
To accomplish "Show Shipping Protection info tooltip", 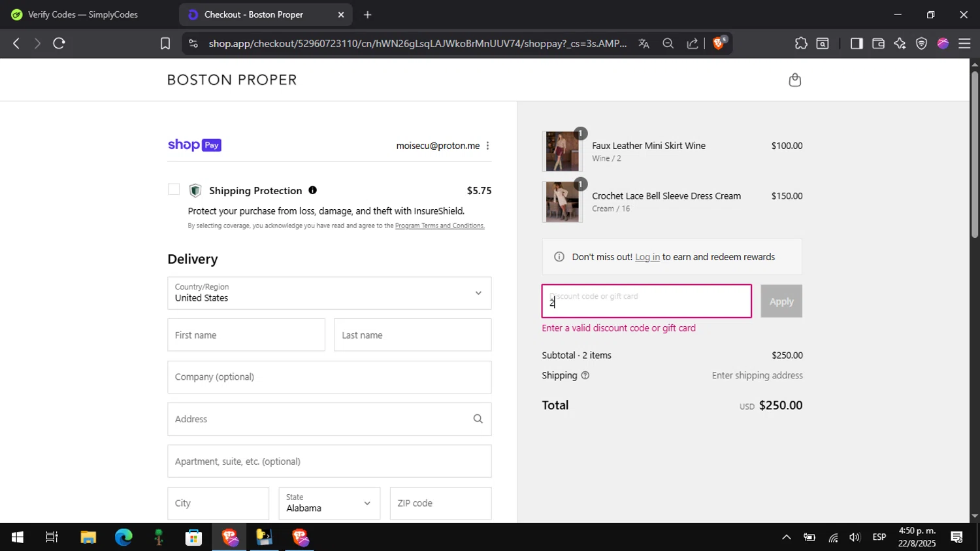I will (312, 190).
